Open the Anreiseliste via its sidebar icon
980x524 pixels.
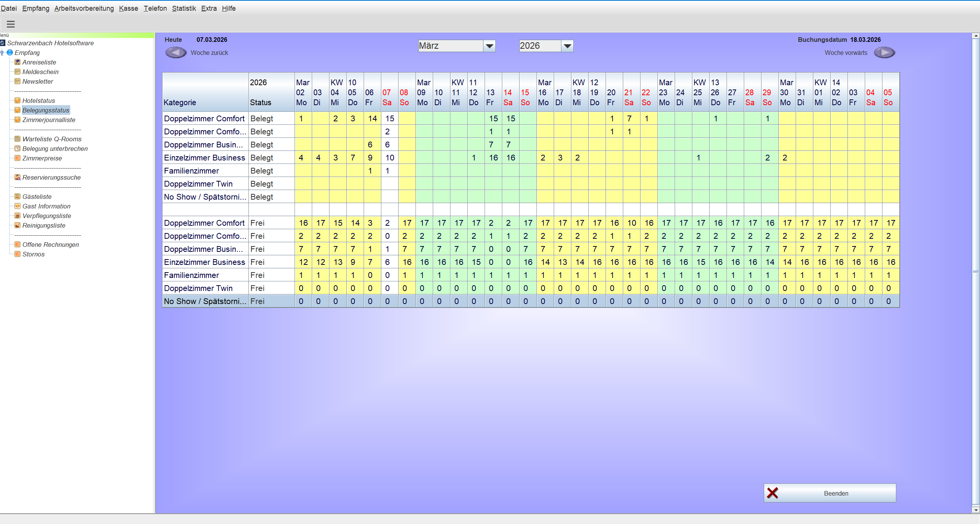(x=18, y=62)
